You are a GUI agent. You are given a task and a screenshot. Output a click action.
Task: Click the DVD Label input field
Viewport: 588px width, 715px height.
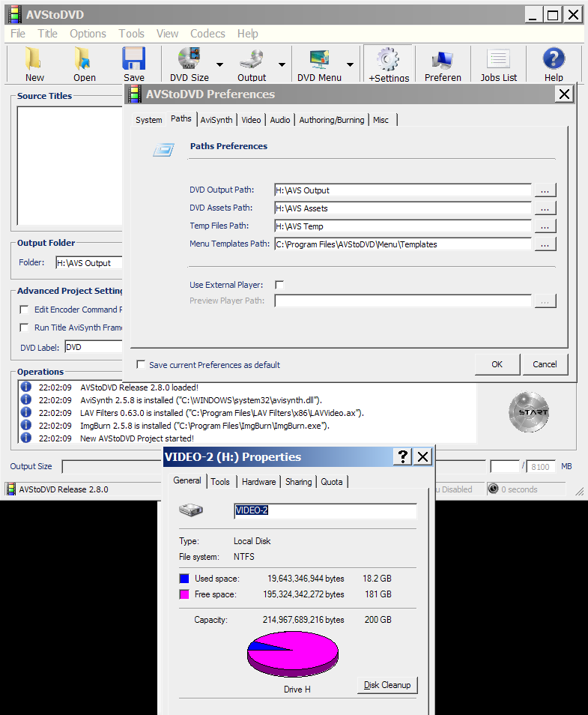point(94,347)
